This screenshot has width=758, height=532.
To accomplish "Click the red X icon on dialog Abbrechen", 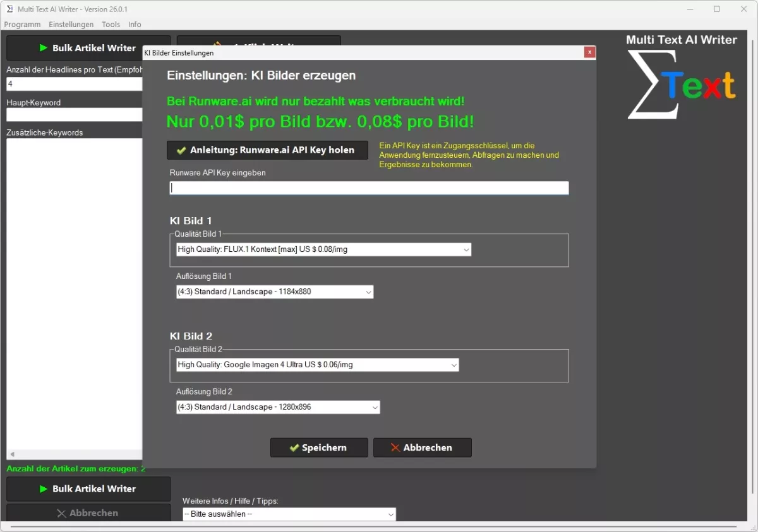I will [x=395, y=447].
